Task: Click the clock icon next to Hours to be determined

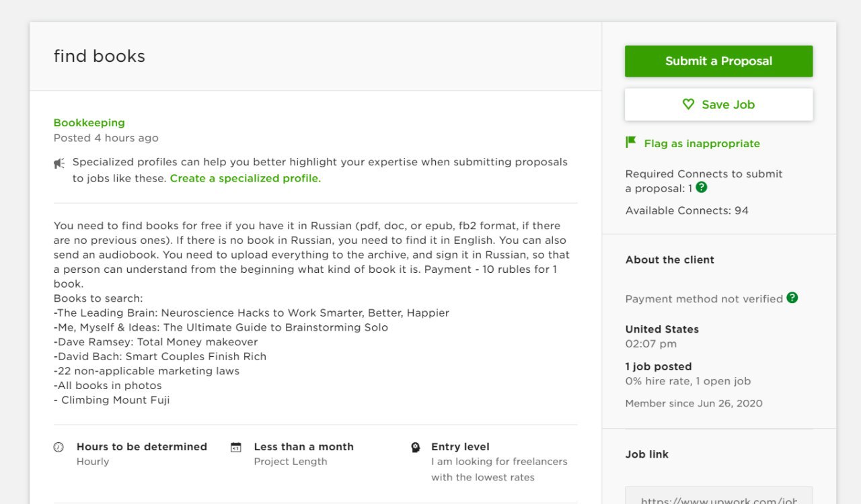Action: coord(59,447)
